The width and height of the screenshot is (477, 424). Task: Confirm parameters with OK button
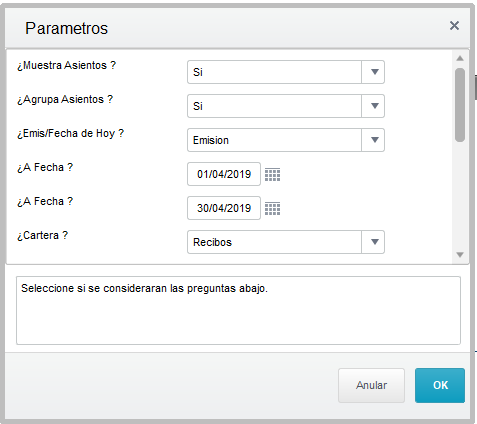pyautogui.click(x=440, y=385)
